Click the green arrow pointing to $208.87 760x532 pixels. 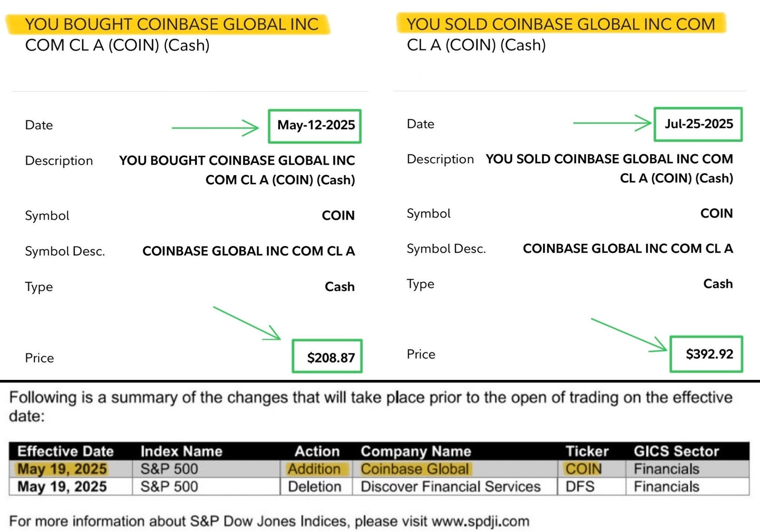point(247,323)
